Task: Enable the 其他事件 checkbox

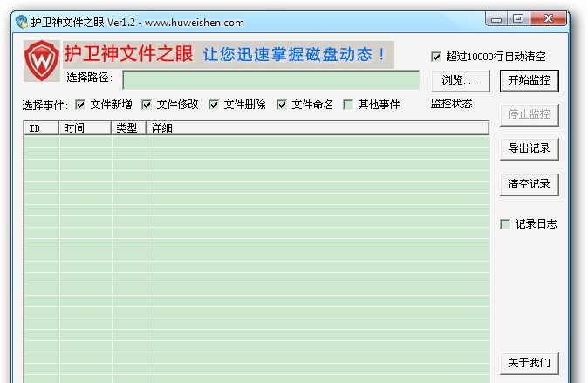Action: click(348, 105)
